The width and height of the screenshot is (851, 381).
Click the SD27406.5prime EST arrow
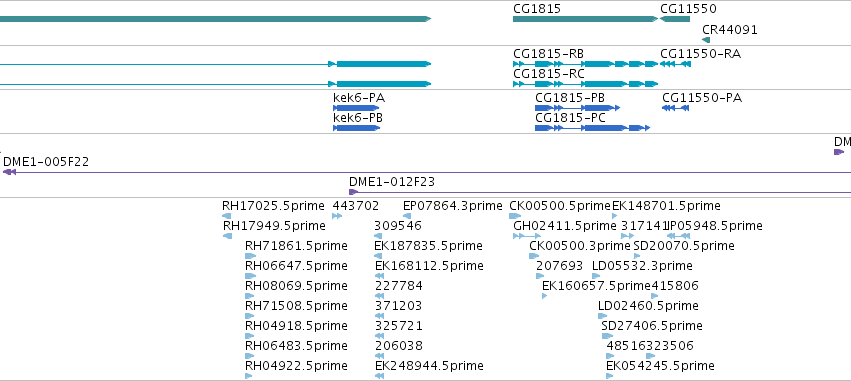click(x=607, y=336)
